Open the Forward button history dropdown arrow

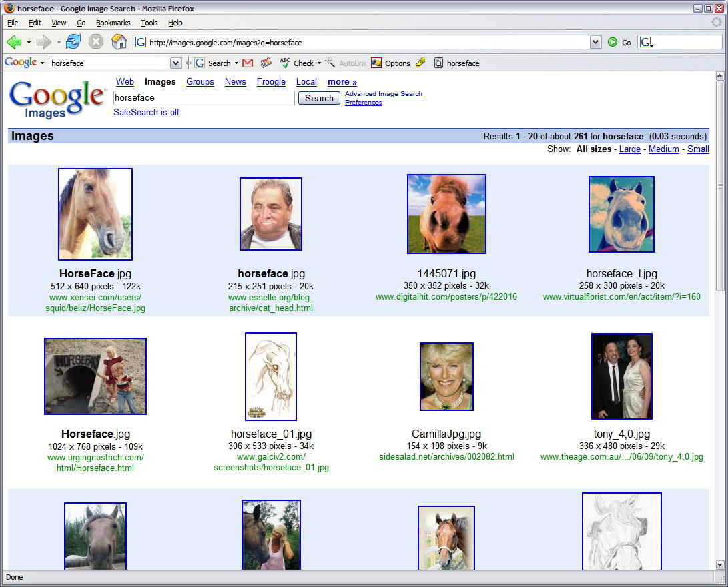click(59, 42)
